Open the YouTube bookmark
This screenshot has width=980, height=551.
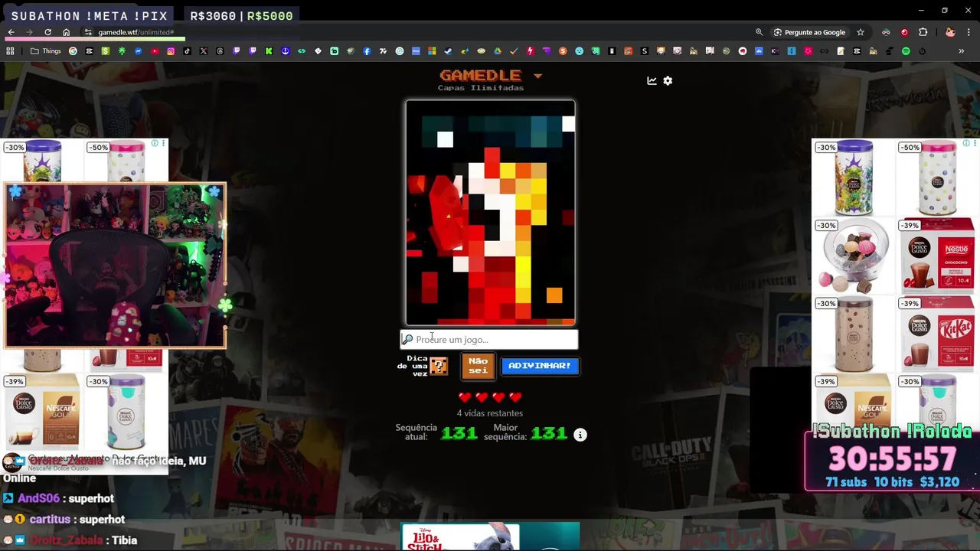(155, 51)
